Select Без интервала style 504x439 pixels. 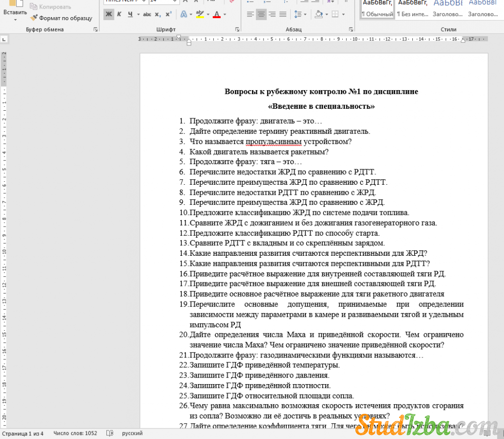(413, 9)
